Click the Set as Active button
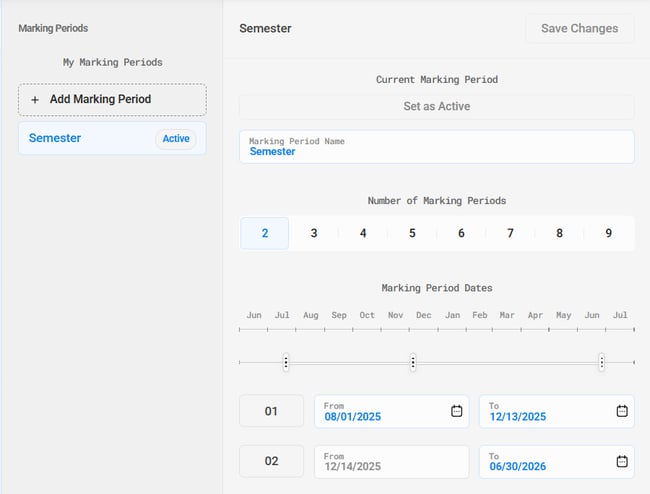The width and height of the screenshot is (650, 494). click(436, 107)
